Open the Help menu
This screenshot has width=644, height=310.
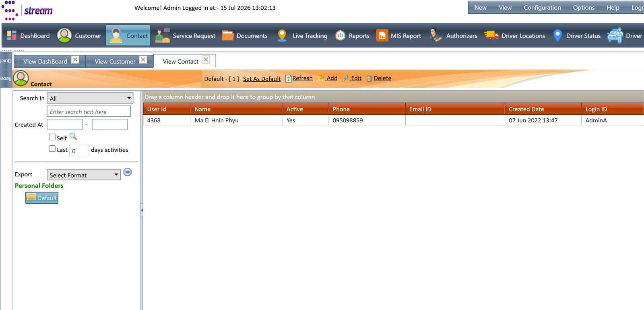click(613, 8)
